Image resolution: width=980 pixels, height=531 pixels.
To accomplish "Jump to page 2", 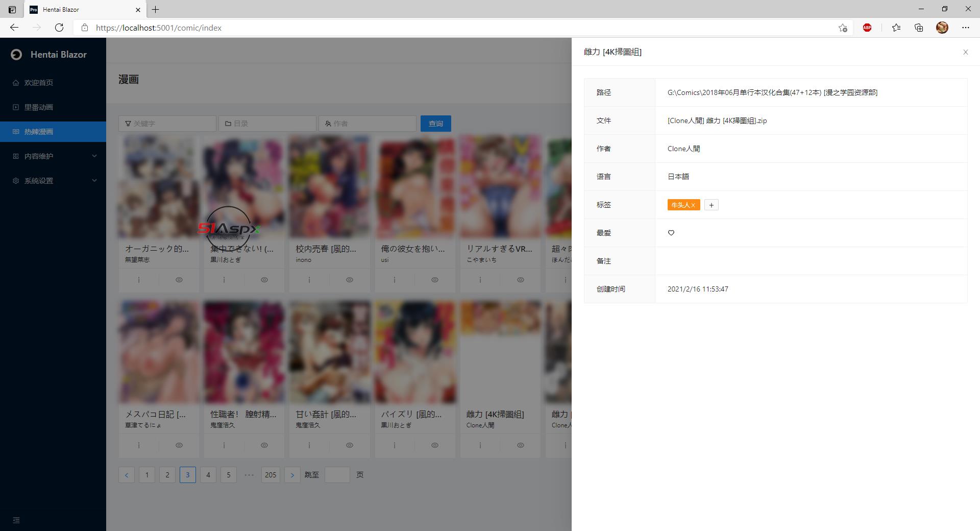I will click(x=167, y=475).
